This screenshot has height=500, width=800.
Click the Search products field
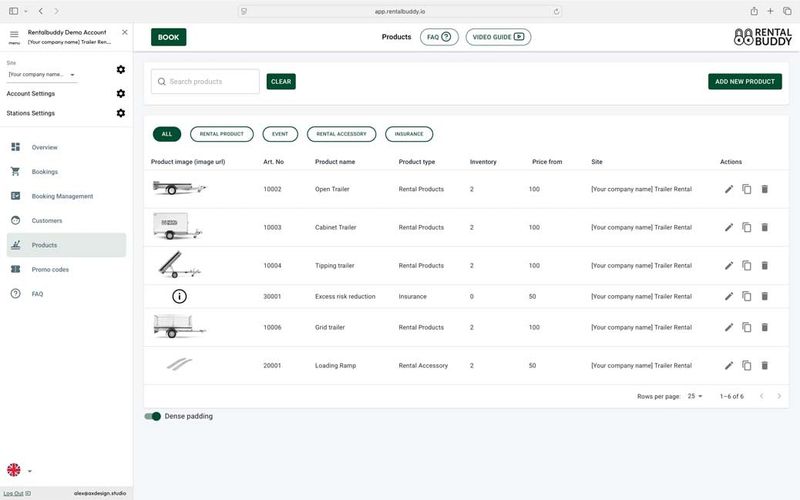click(205, 82)
